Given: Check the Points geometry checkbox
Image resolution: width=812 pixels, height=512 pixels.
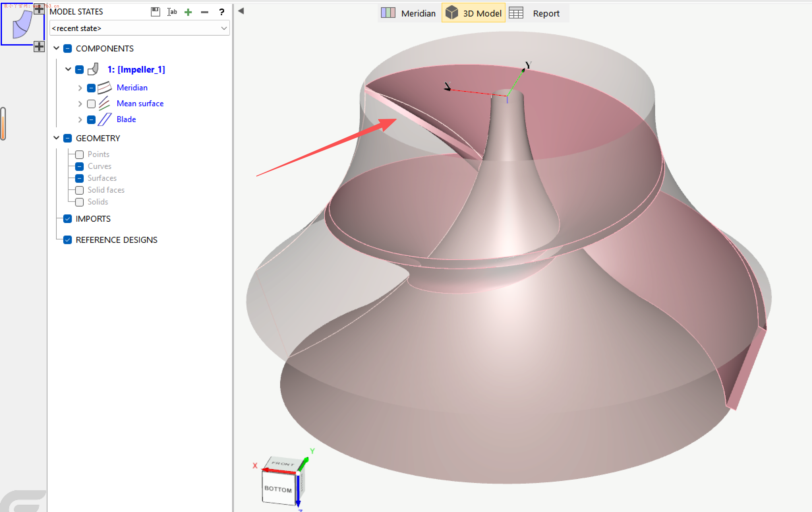Looking at the screenshot, I should tap(79, 155).
